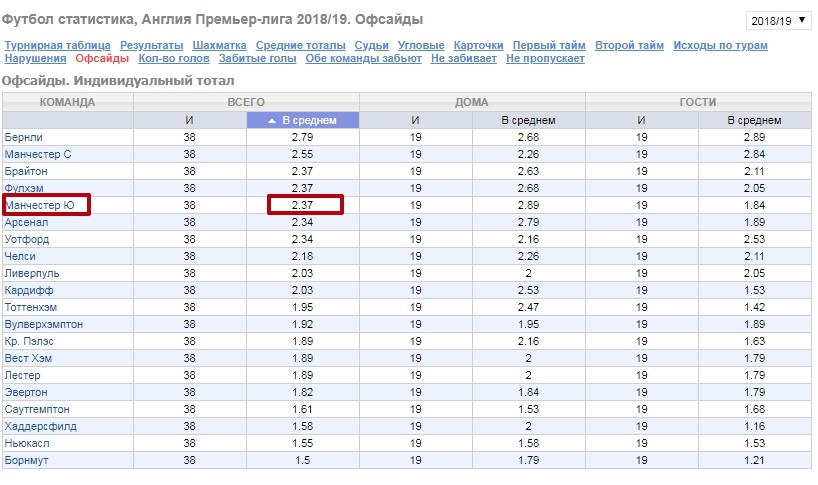The width and height of the screenshot is (818, 485).
Task: Open Второй тайм statistics
Action: coord(629,45)
